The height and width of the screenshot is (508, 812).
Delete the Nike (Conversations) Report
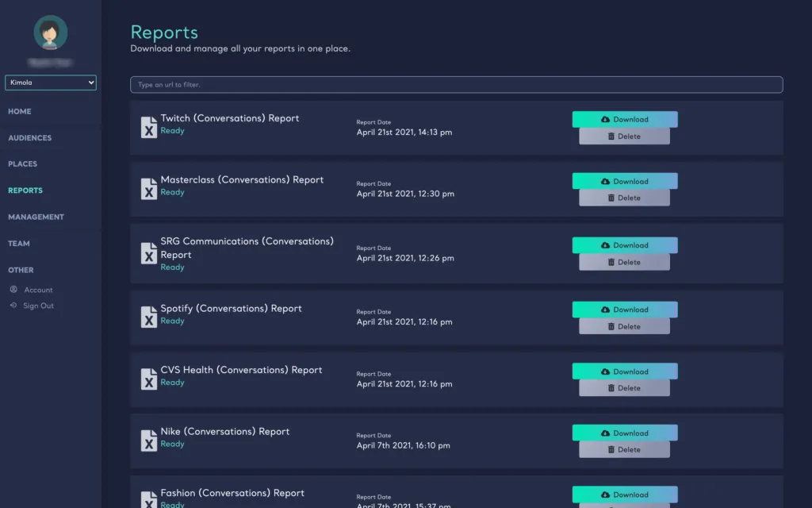(x=624, y=450)
